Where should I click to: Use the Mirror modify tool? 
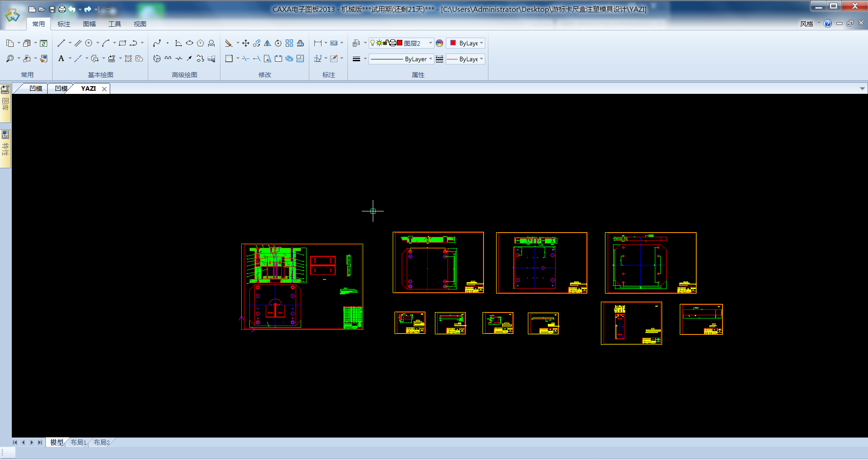(268, 43)
